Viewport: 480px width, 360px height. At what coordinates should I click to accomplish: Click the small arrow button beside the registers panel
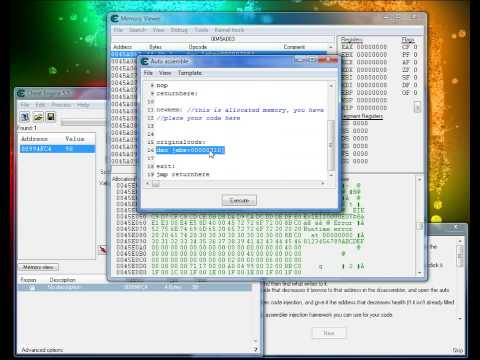pos(417,107)
